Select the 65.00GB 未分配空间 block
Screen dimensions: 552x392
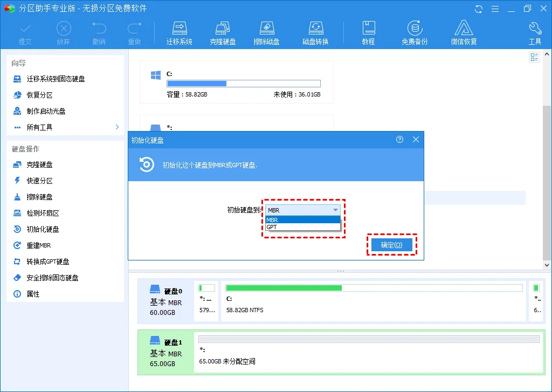[x=368, y=353]
